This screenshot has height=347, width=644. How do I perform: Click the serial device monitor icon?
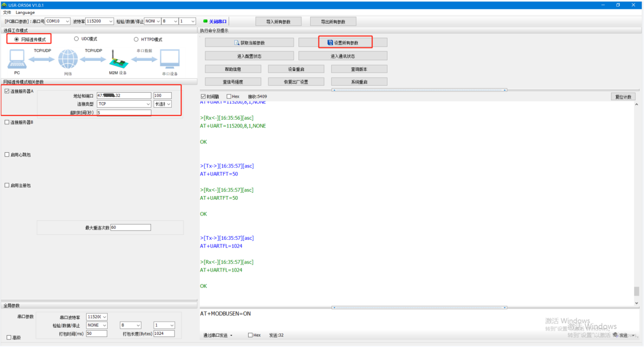(x=169, y=60)
